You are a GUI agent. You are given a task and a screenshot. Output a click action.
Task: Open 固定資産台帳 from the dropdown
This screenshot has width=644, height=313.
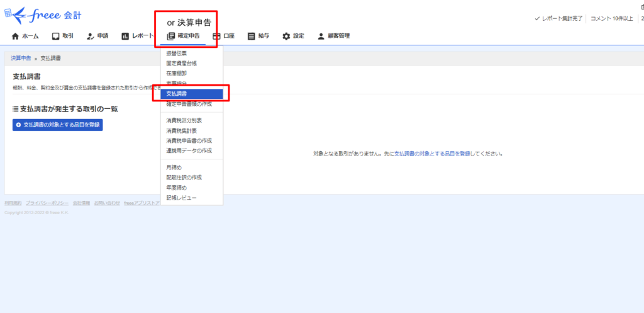pyautogui.click(x=180, y=64)
